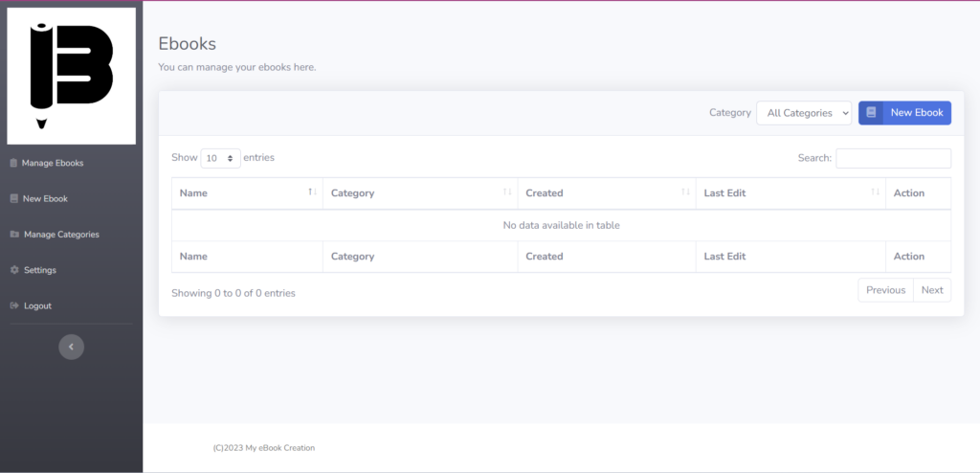This screenshot has width=980, height=473.
Task: Go to Previous page of table
Action: (885, 290)
